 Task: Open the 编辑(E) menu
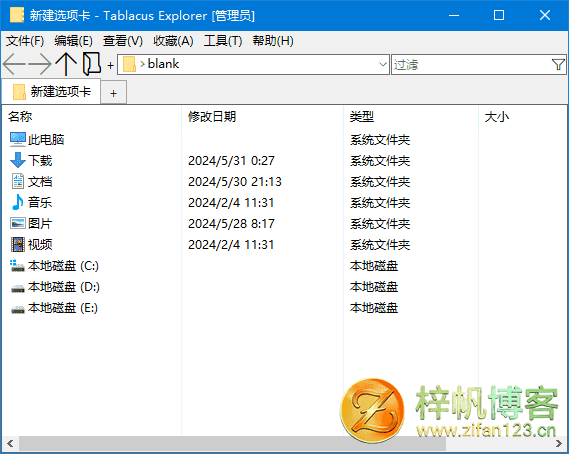coord(73,41)
